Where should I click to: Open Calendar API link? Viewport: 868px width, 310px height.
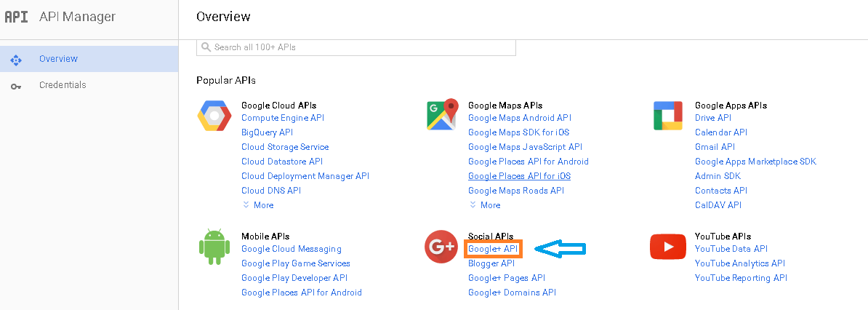pyautogui.click(x=721, y=132)
